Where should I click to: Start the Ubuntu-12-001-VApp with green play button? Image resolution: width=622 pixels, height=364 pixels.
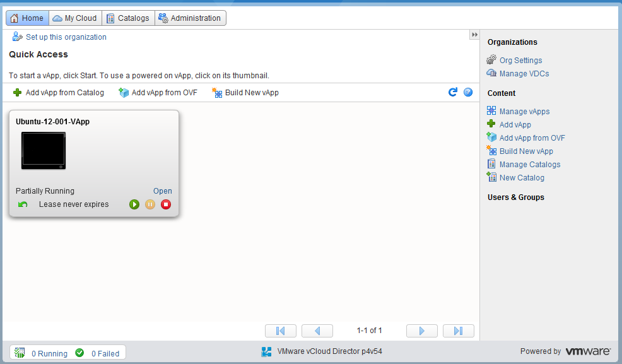click(134, 204)
